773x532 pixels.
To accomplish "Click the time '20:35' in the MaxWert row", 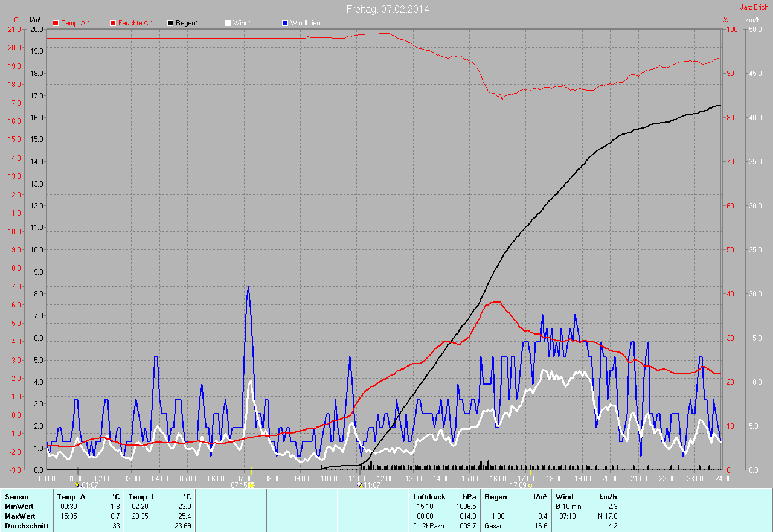I will click(x=140, y=516).
